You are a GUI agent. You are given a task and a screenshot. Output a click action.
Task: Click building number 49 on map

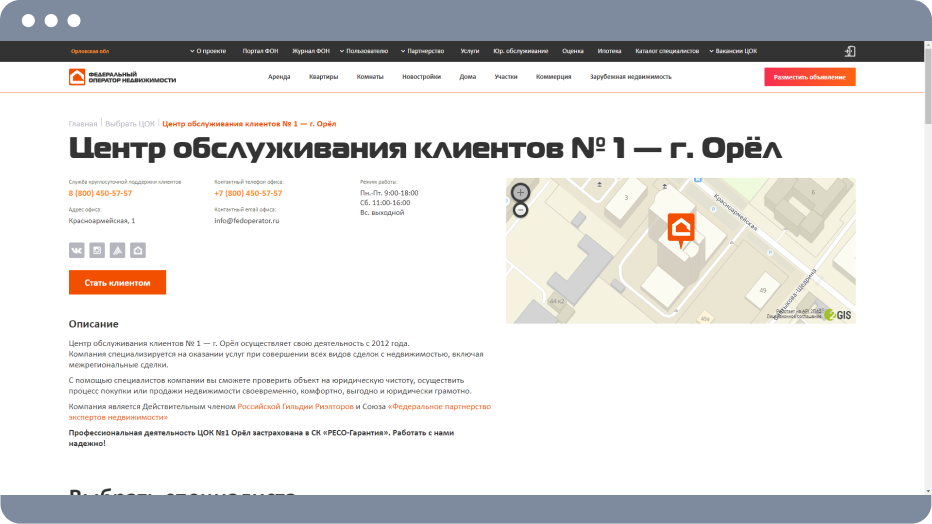(763, 291)
